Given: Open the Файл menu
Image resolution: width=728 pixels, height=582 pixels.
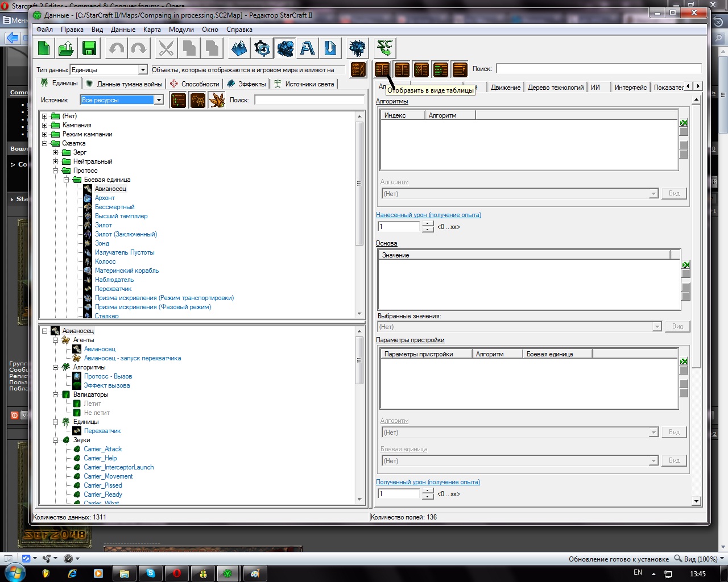Looking at the screenshot, I should pos(44,30).
